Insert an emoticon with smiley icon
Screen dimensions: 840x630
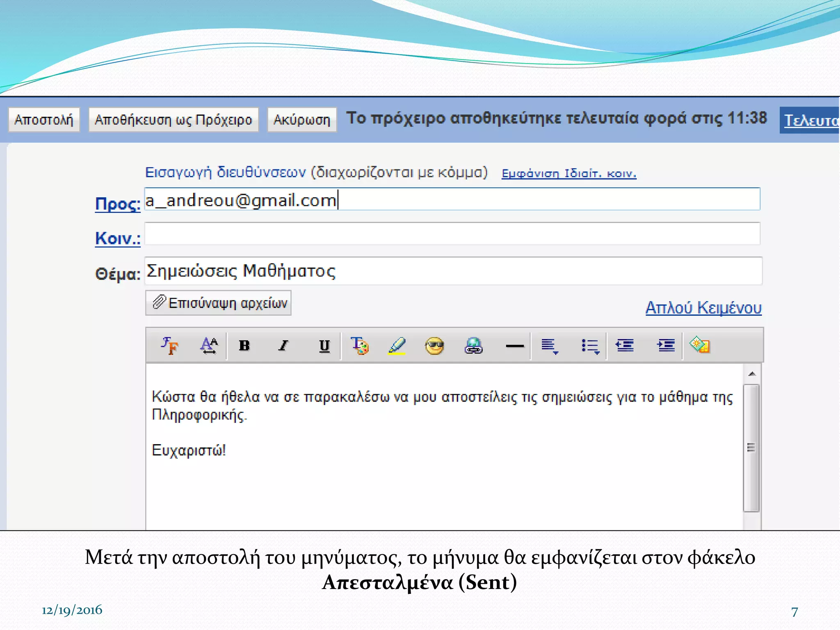pos(434,346)
